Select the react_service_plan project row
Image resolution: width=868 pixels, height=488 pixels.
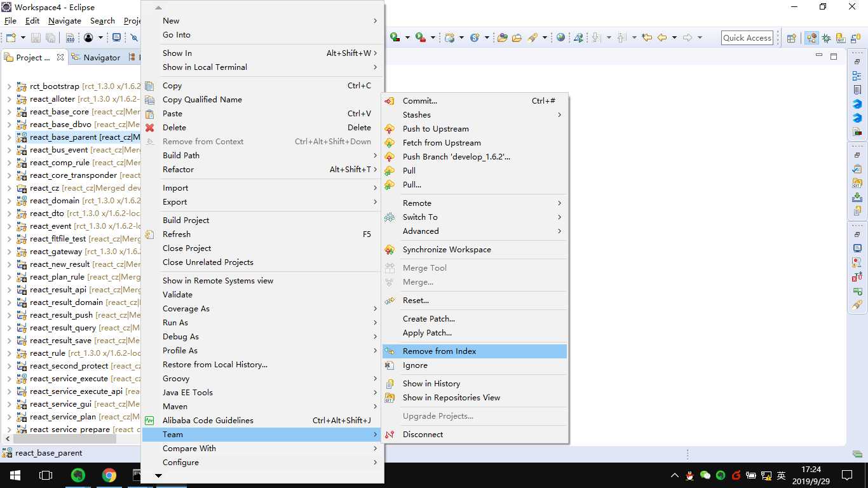tap(78, 417)
